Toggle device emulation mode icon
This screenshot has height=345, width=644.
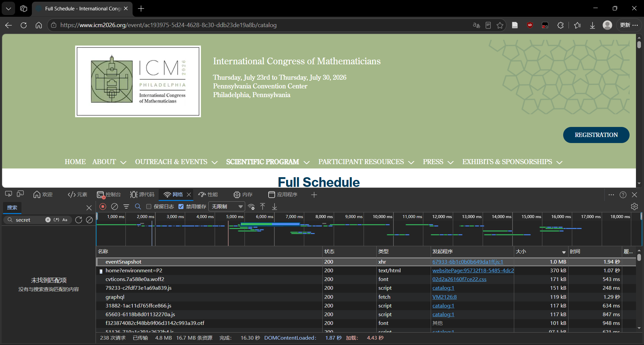(20, 194)
